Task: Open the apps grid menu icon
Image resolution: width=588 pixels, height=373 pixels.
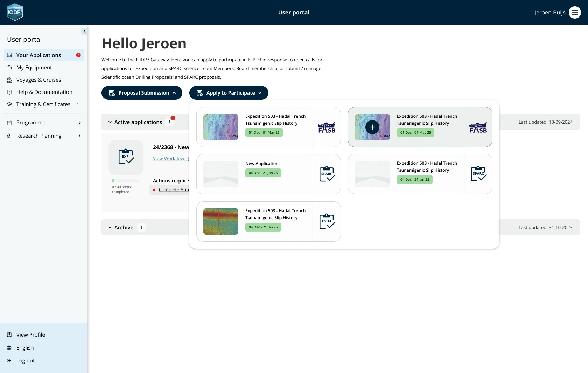Action: (575, 12)
